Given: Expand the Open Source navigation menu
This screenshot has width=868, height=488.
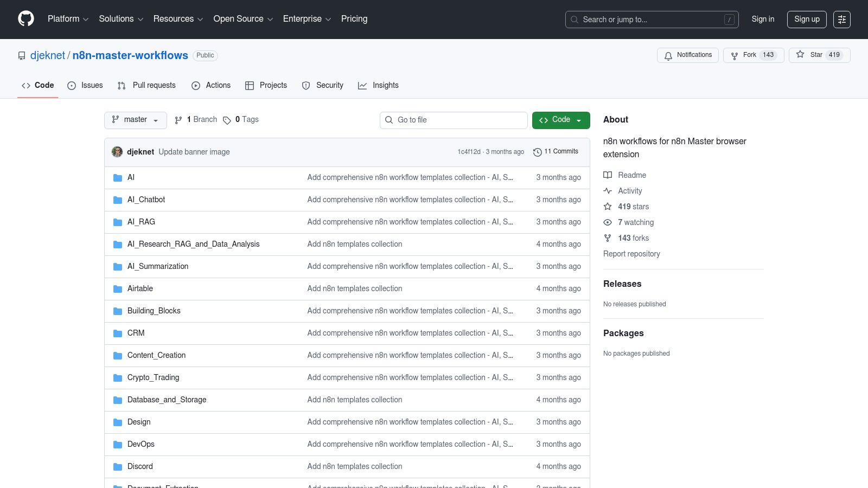Looking at the screenshot, I should pyautogui.click(x=242, y=19).
